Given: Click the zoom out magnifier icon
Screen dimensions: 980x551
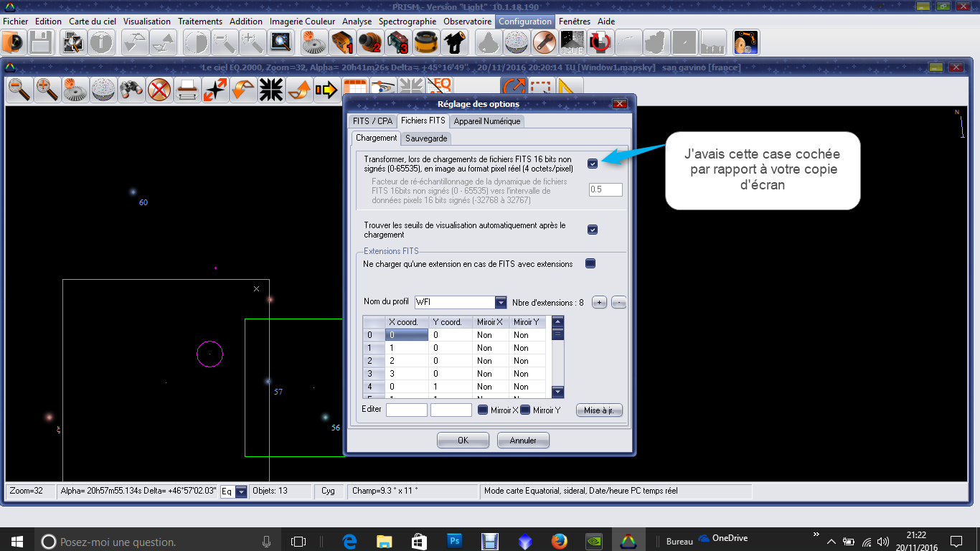Looking at the screenshot, I should point(19,90).
